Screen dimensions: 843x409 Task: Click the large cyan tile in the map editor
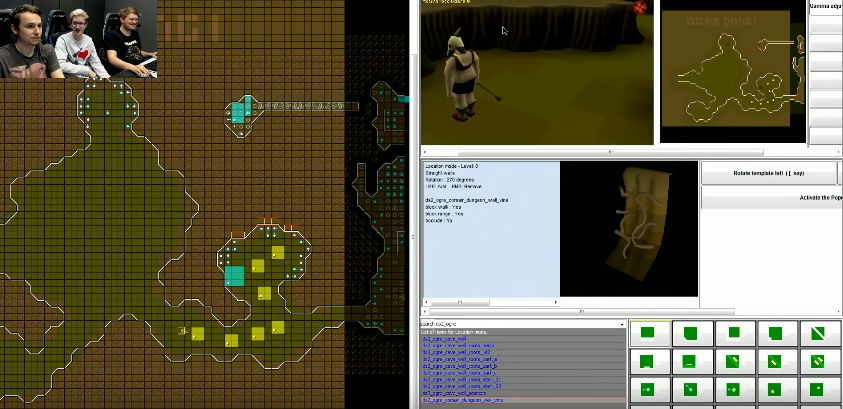234,276
